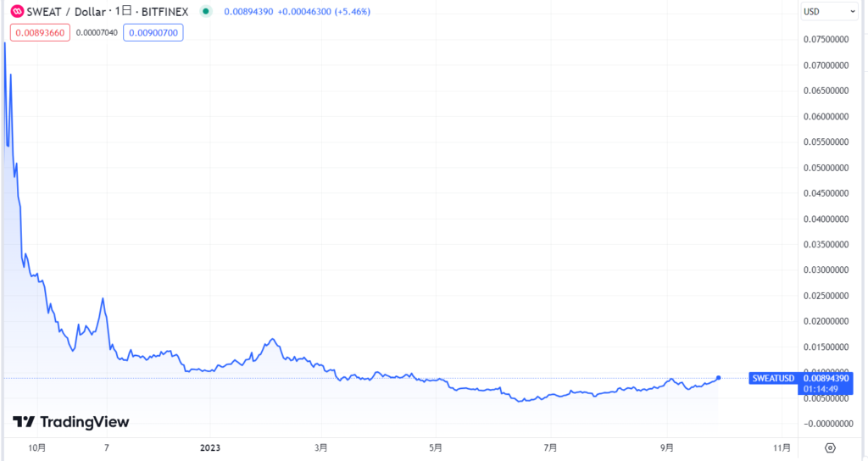The height and width of the screenshot is (461, 868).
Task: Click the red sell price 0.00893660 box
Action: (39, 32)
